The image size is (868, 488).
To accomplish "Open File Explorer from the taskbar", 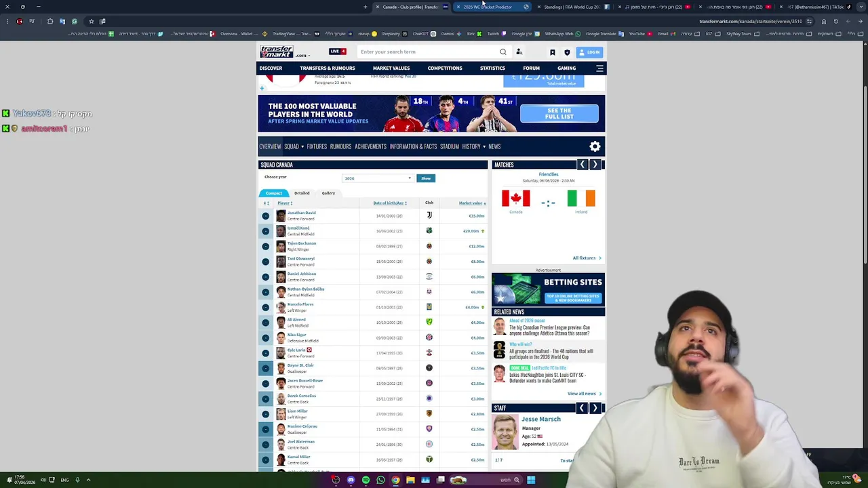I will point(410,480).
